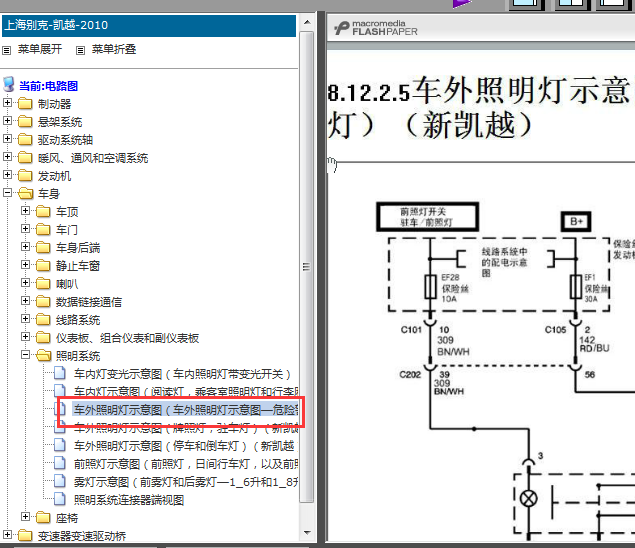Click the 喇叭 folder icon
The image size is (635, 548).
pos(43,284)
